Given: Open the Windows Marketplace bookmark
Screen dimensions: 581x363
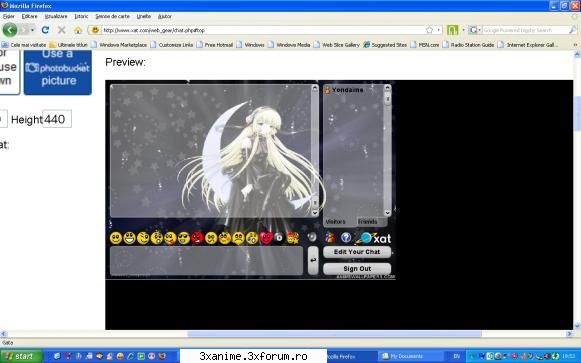Looking at the screenshot, I should [119, 45].
